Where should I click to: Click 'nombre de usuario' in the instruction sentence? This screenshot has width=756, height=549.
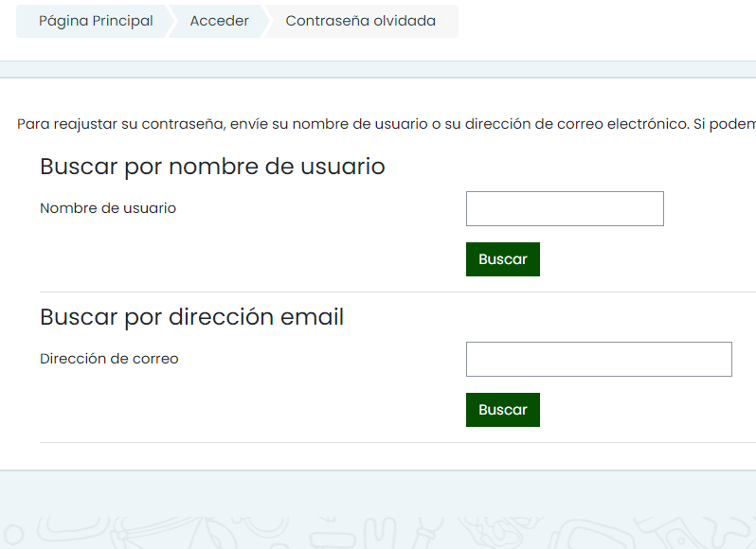(360, 124)
